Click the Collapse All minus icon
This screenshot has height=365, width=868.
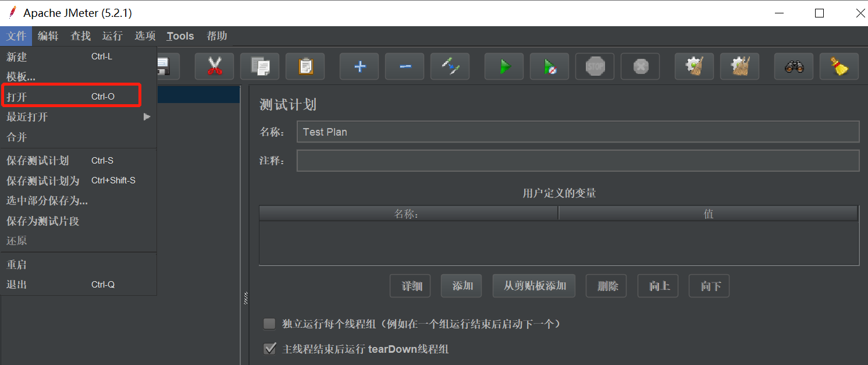click(x=404, y=66)
